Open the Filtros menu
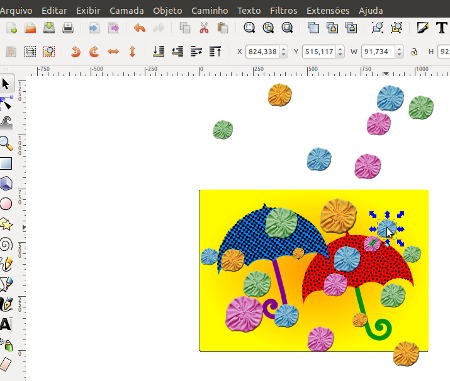This screenshot has width=450, height=381. click(x=284, y=11)
